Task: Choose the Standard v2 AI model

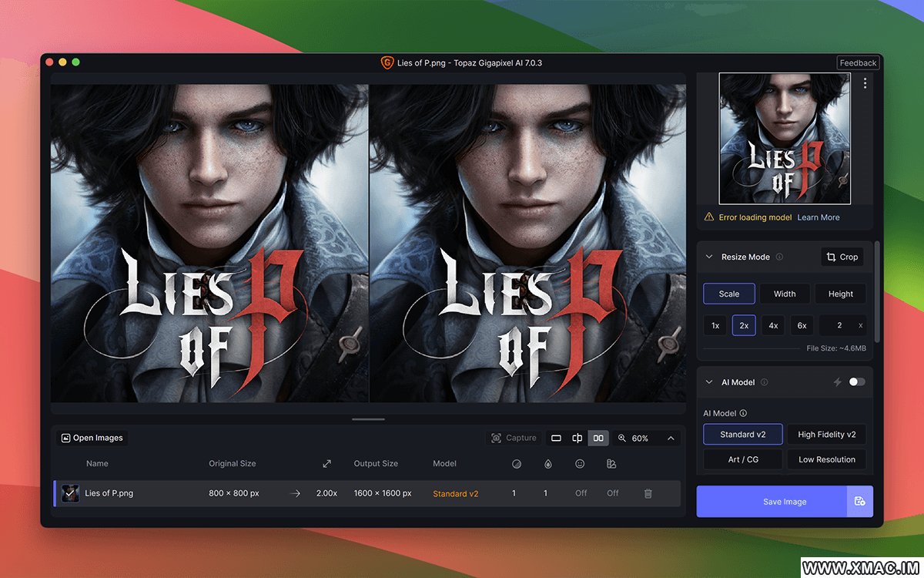Action: coord(743,435)
